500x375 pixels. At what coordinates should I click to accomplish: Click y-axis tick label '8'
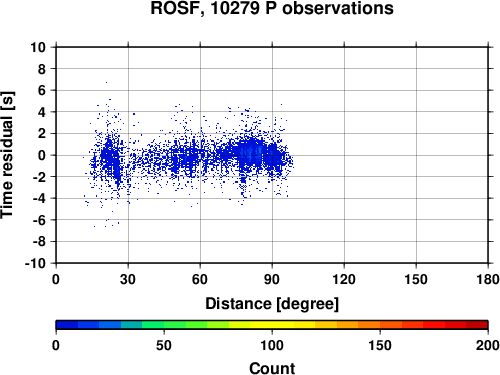click(x=42, y=69)
